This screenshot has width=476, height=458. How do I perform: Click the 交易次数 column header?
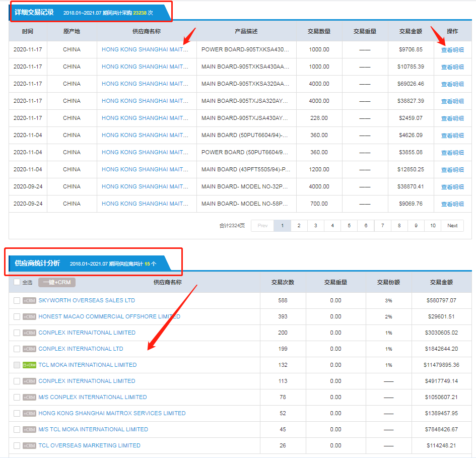pos(283,282)
